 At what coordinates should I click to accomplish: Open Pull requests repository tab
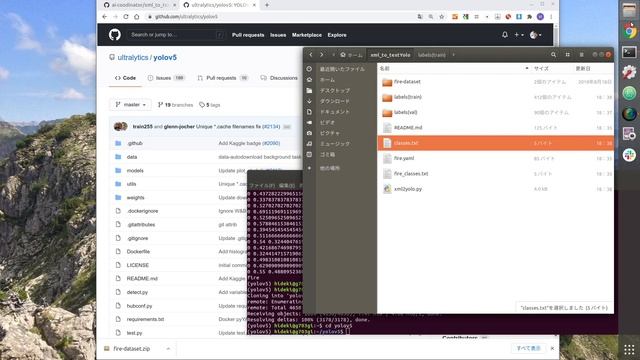223,78
